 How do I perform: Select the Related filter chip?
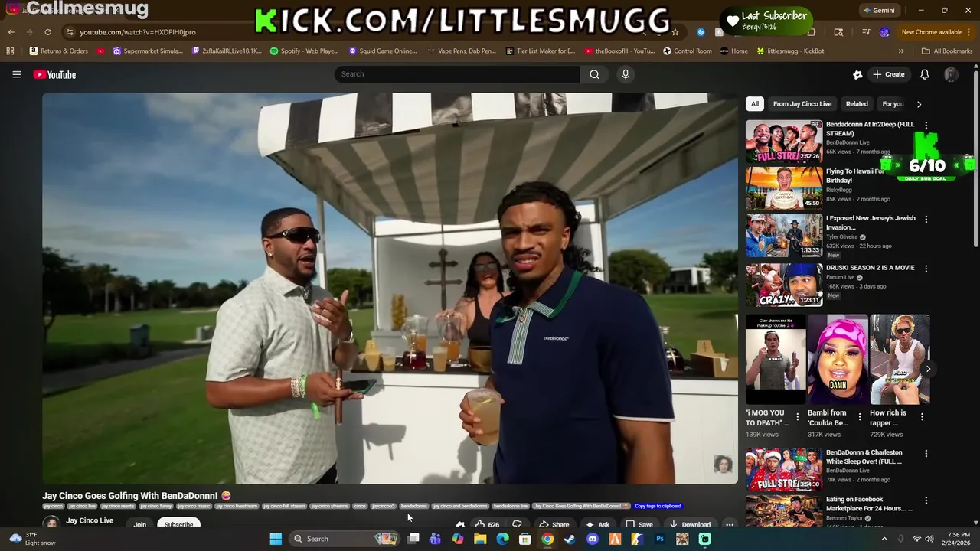coord(857,104)
